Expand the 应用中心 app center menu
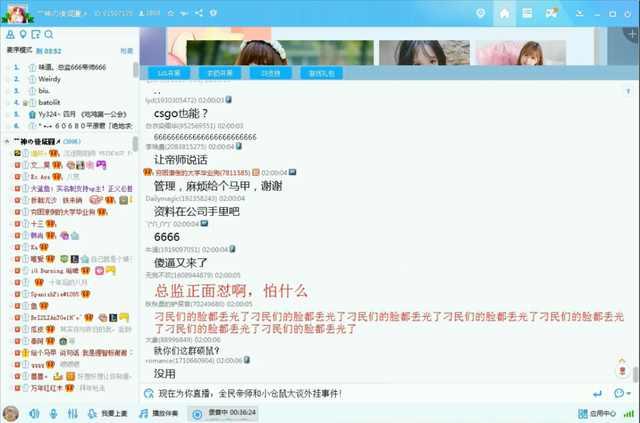This screenshot has height=423, width=640. [602, 413]
